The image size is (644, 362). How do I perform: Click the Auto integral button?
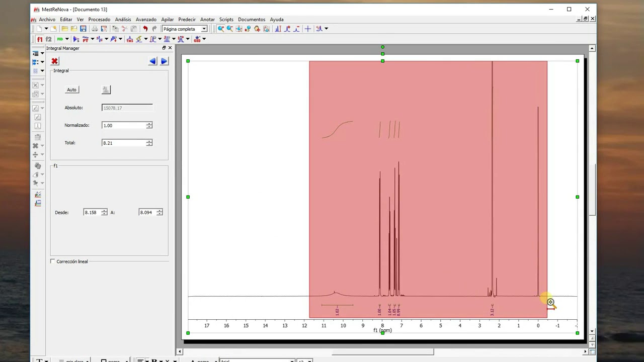71,89
